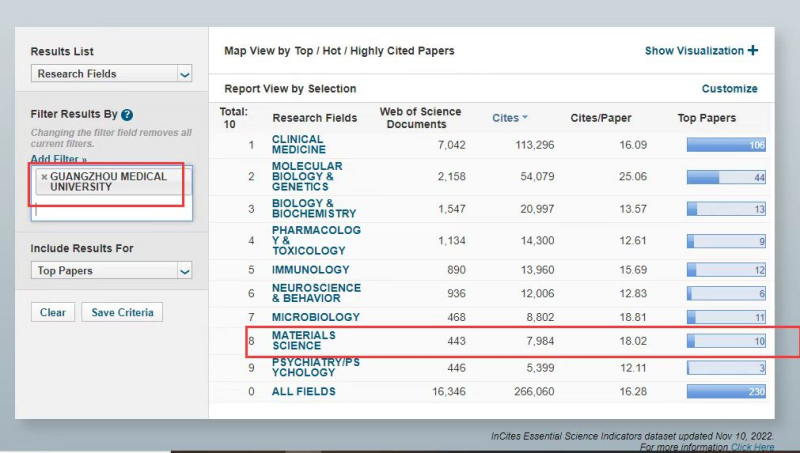Viewport: 800px width, 453px height.
Task: Open the Molecular Biology & Genetics field
Action: click(x=307, y=176)
